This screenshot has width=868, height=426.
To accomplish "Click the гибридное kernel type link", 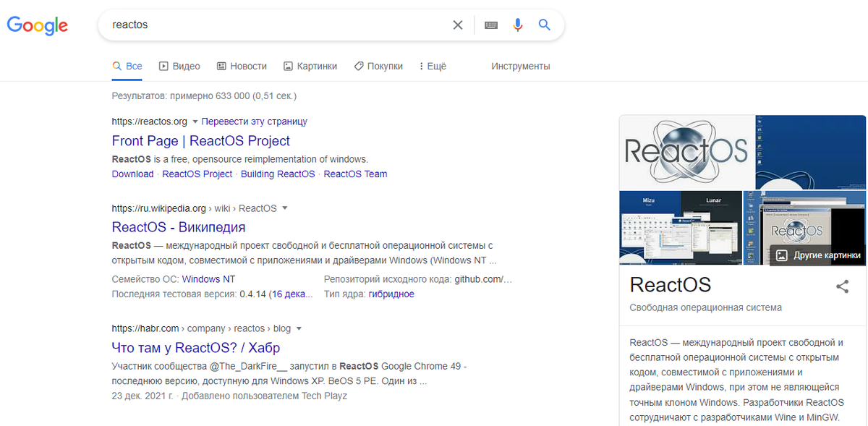I will click(391, 294).
